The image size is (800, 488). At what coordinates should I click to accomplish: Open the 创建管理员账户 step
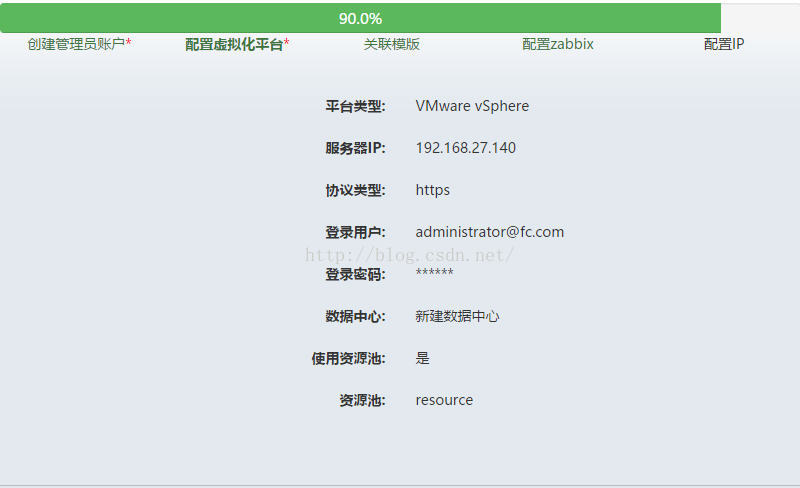click(79, 44)
